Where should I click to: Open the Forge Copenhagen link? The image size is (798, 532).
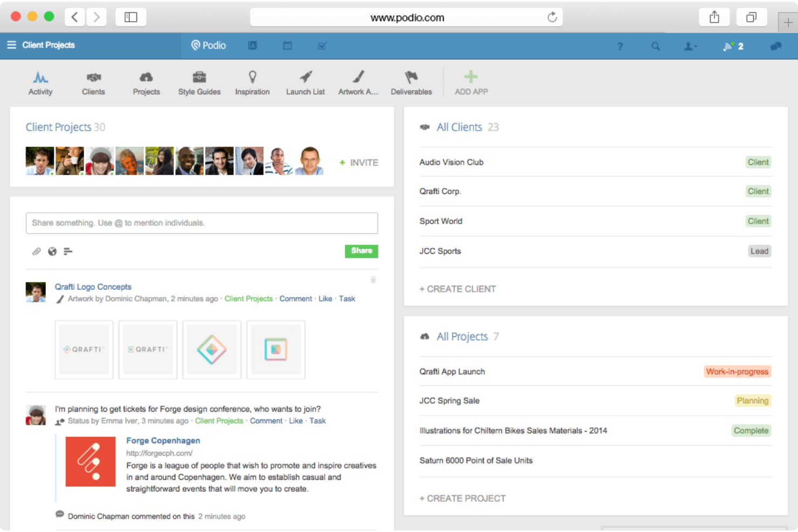[163, 440]
